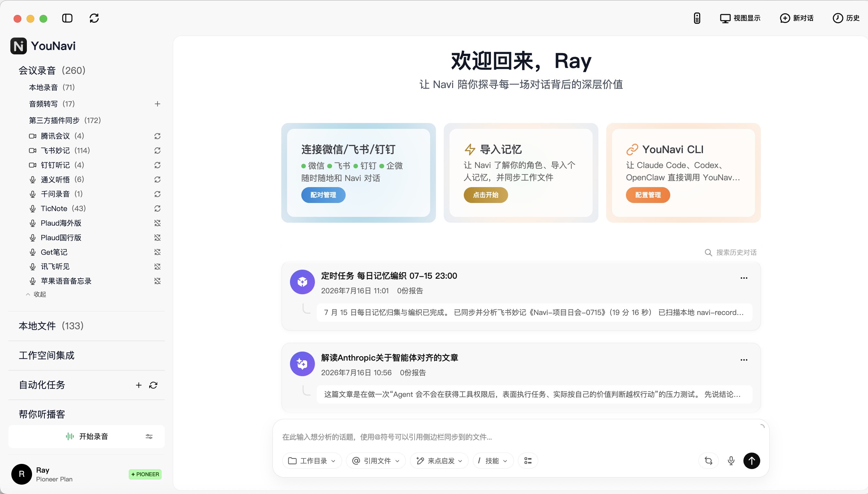Open more options for 定时任务 conversation
This screenshot has width=868, height=494.
pos(744,278)
